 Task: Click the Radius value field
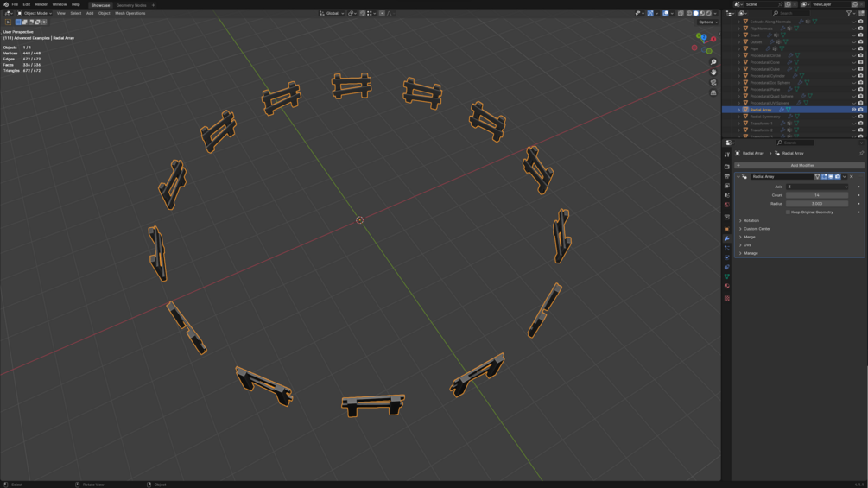point(817,204)
